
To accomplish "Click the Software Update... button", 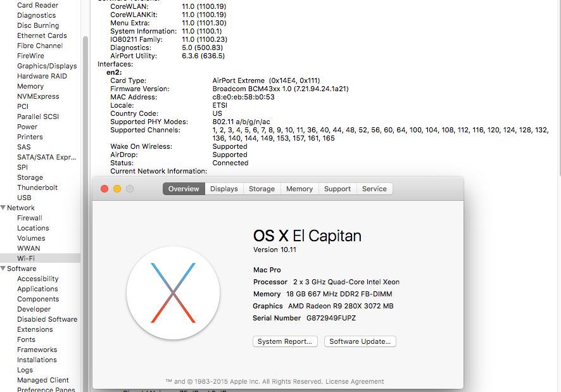I will click(360, 341).
